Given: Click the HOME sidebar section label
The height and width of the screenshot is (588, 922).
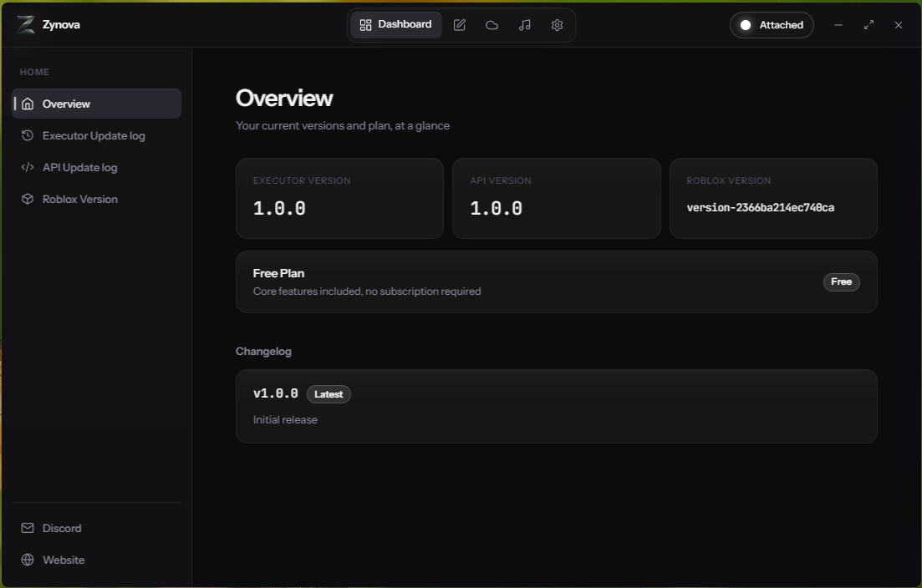Looking at the screenshot, I should (35, 72).
